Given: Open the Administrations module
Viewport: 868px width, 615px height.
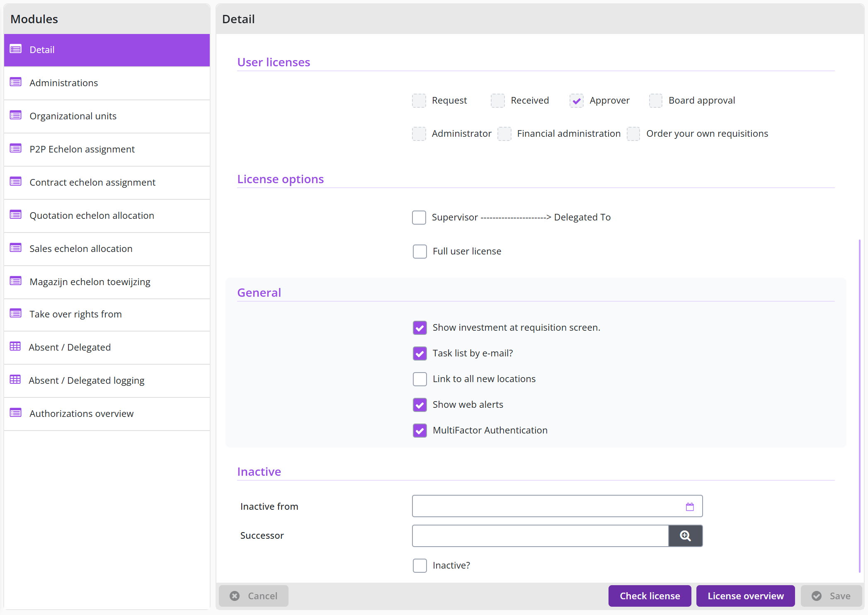Looking at the screenshot, I should pyautogui.click(x=107, y=83).
